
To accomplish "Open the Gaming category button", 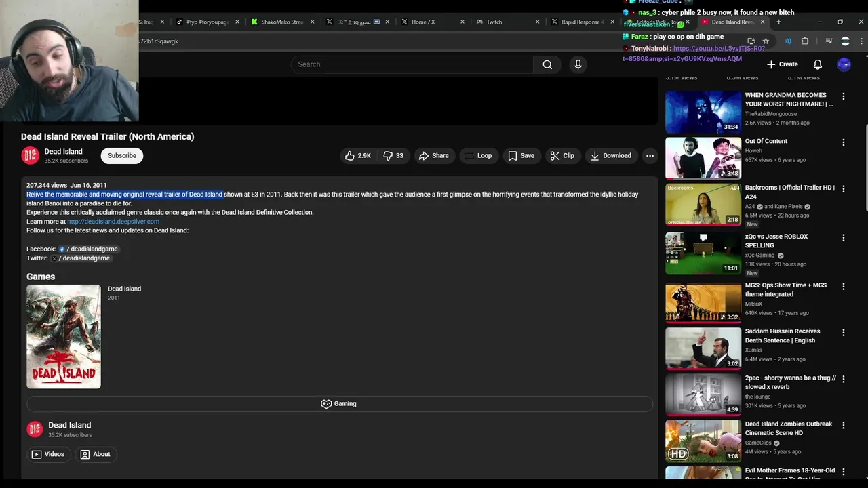I will (339, 404).
